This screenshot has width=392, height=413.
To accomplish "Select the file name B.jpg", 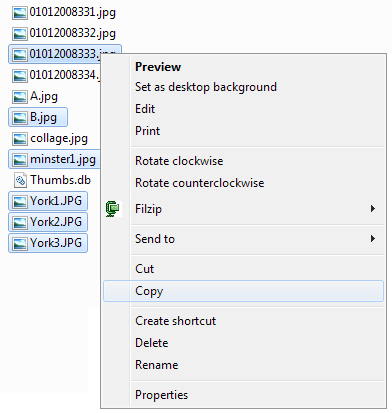I will pos(44,118).
